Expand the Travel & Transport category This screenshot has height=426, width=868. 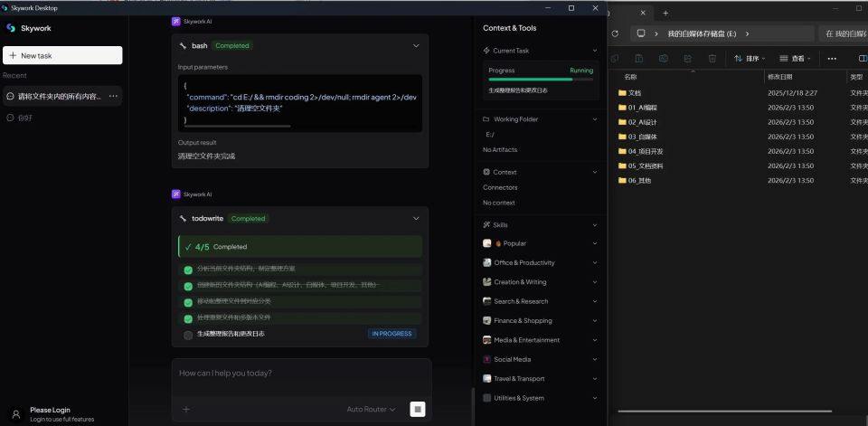(595, 379)
